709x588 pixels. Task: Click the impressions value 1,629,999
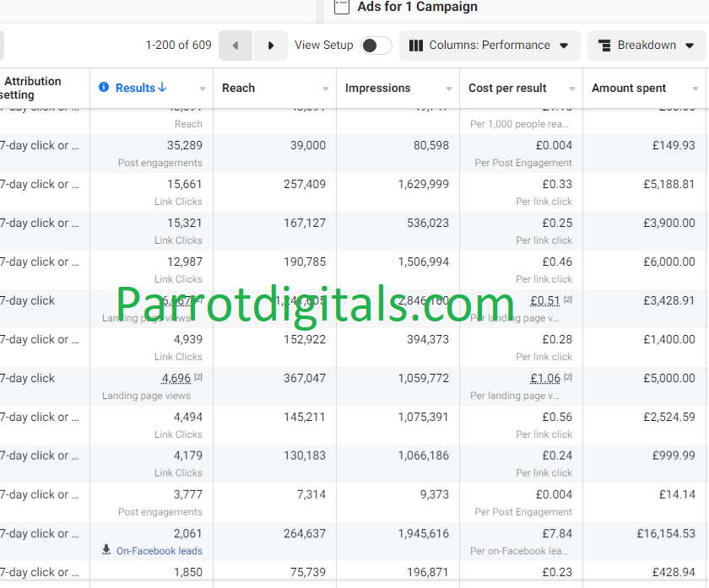tap(423, 185)
